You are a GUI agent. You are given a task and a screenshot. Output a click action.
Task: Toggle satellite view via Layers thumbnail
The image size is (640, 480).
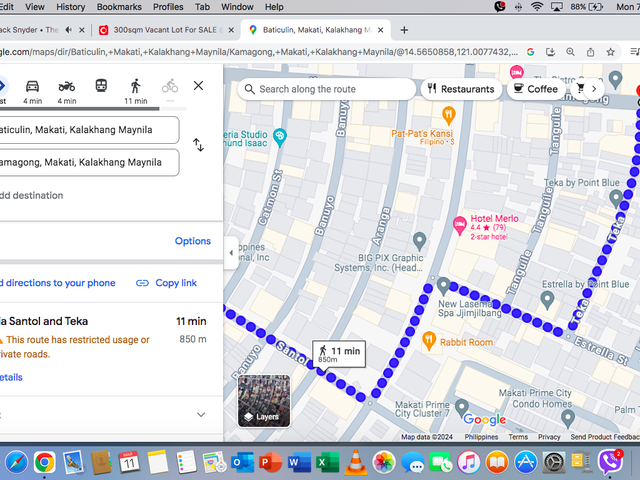click(264, 401)
